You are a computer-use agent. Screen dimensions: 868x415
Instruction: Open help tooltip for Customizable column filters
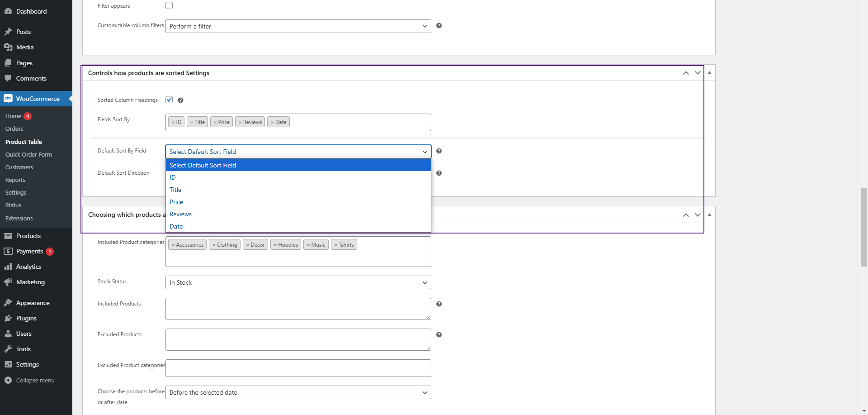[439, 26]
